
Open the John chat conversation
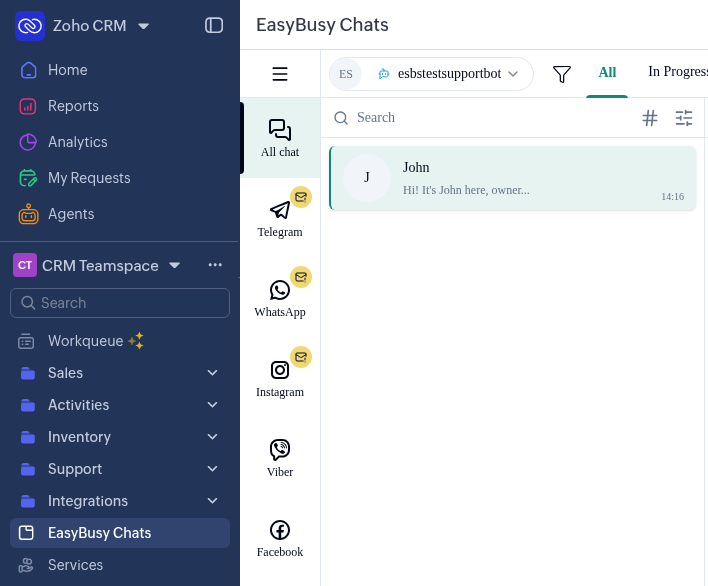click(513, 178)
